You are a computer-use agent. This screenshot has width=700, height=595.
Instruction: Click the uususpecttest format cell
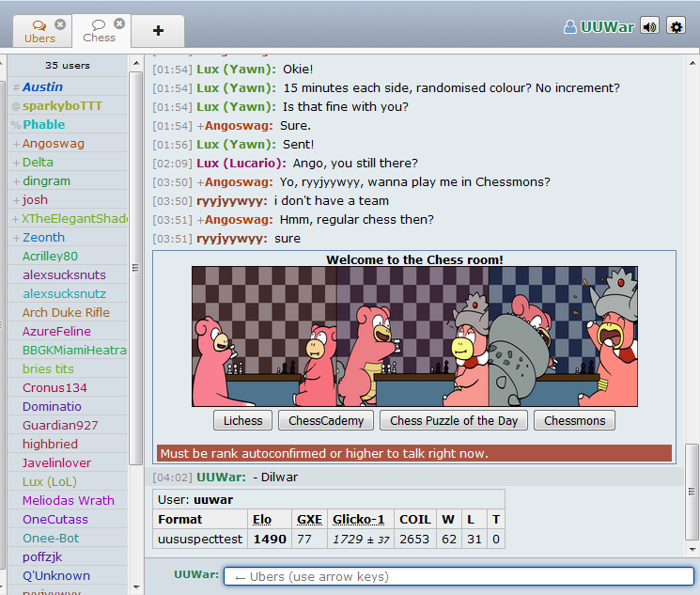(x=200, y=540)
